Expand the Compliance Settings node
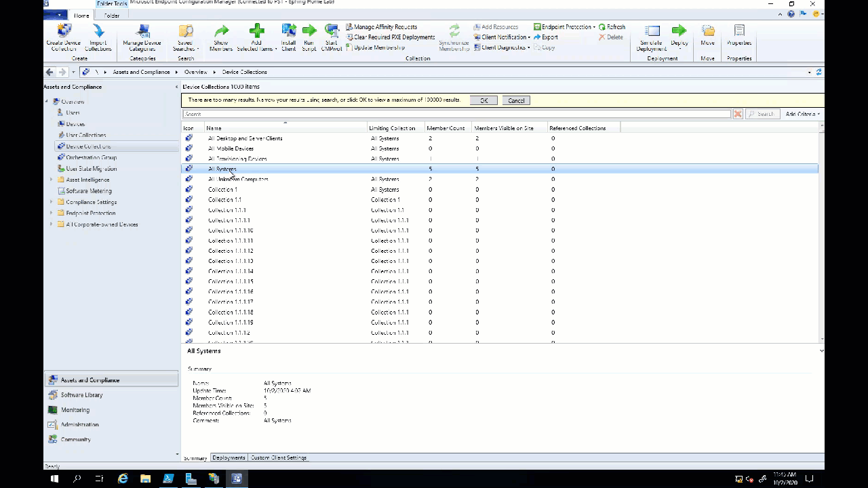 point(51,202)
